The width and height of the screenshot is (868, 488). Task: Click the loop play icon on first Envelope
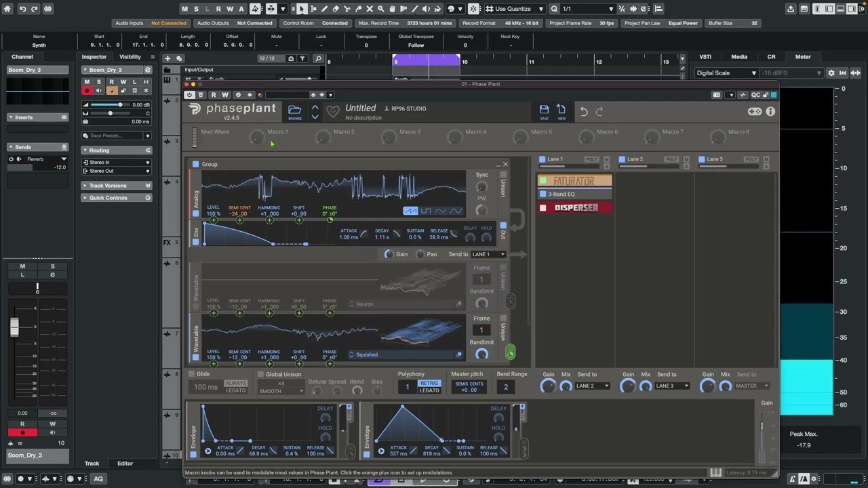click(x=208, y=451)
